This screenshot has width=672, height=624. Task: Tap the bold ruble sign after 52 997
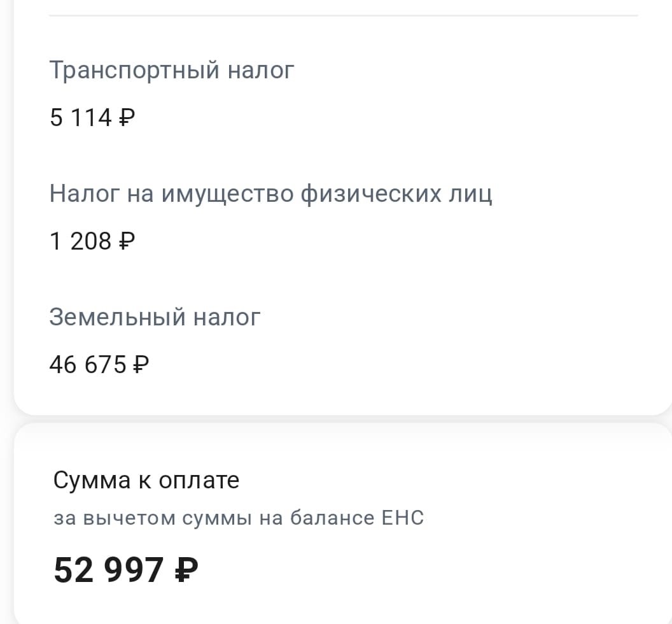pos(186,569)
